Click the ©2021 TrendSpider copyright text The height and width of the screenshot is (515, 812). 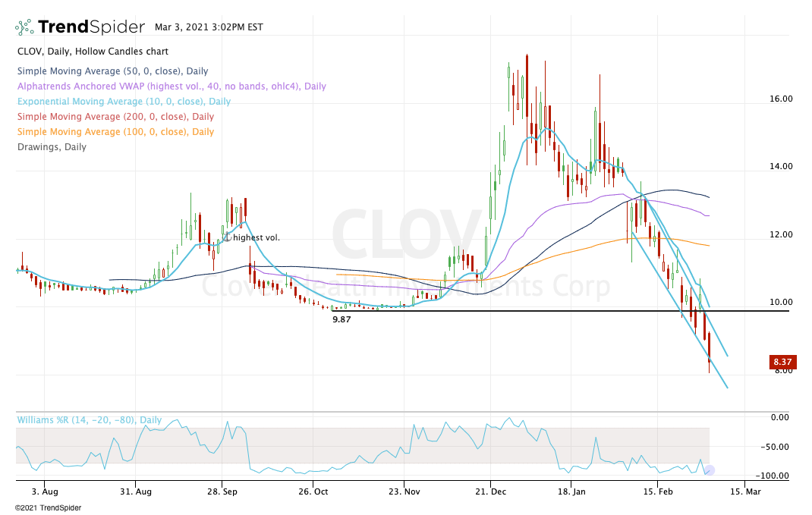[48, 507]
